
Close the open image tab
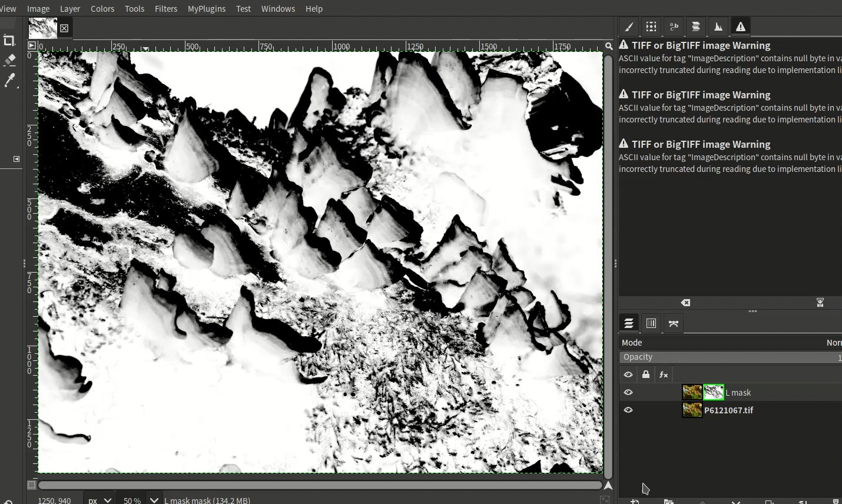point(64,28)
